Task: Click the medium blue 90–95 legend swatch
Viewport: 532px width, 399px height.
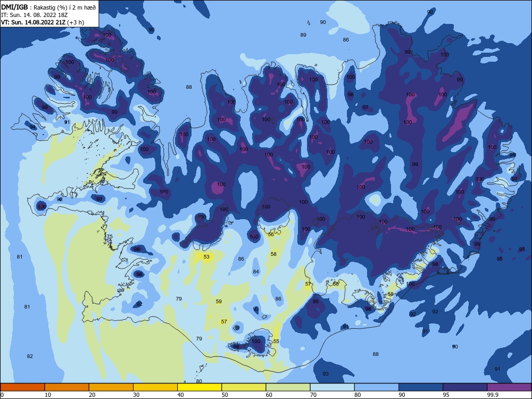Action: tap(421, 387)
